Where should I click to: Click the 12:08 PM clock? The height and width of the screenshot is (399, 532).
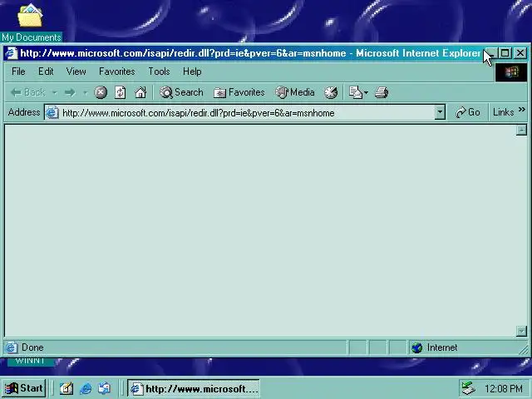tap(504, 388)
